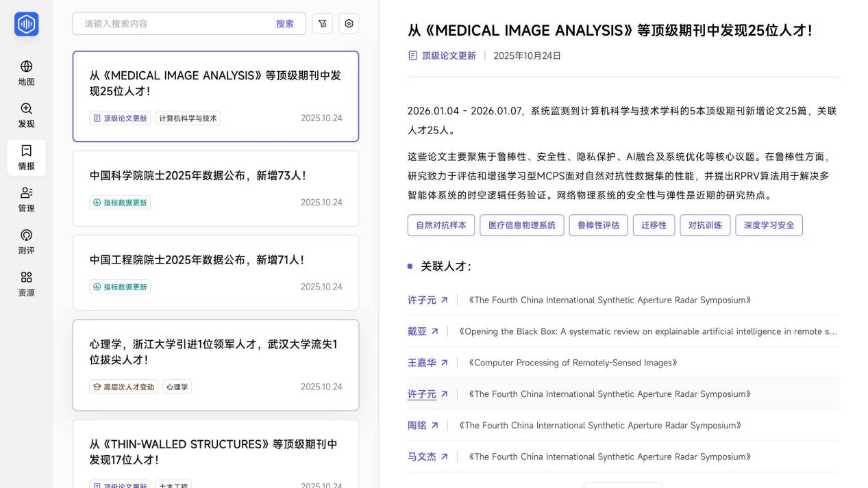Go to 发现 discovery page

[26, 115]
